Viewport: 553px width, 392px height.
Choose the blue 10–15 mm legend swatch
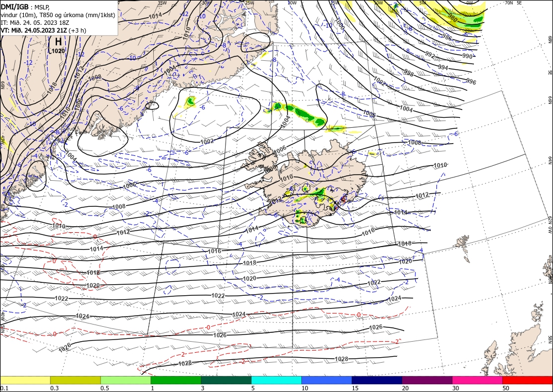tap(327, 380)
